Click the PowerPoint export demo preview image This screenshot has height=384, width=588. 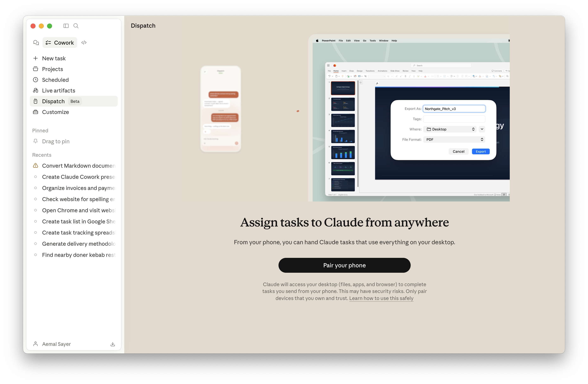pos(409,118)
